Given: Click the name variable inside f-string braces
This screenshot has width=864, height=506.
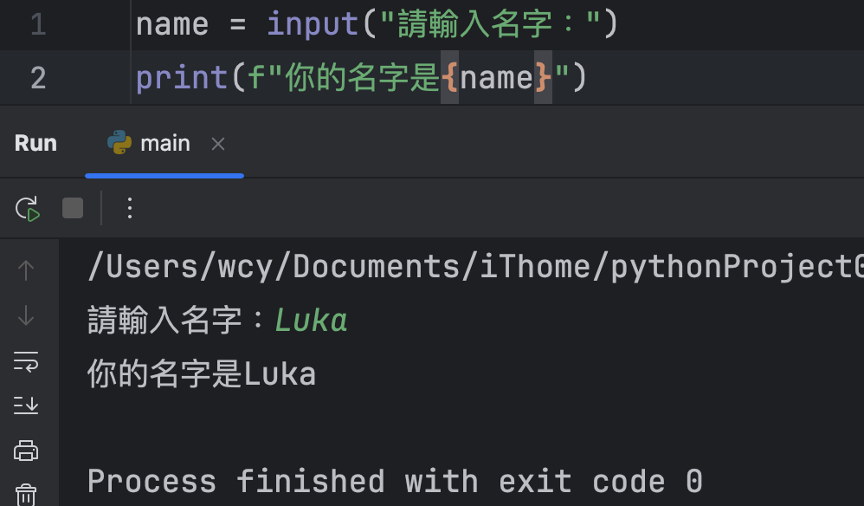Looking at the screenshot, I should point(496,78).
